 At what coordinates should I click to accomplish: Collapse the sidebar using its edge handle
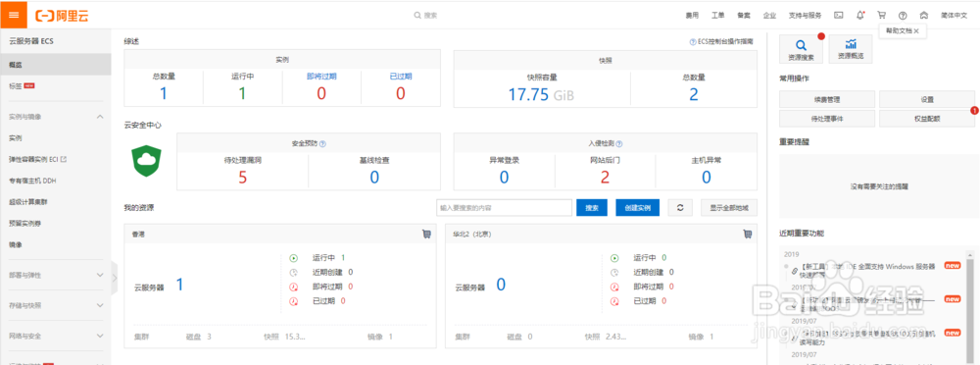[114, 277]
